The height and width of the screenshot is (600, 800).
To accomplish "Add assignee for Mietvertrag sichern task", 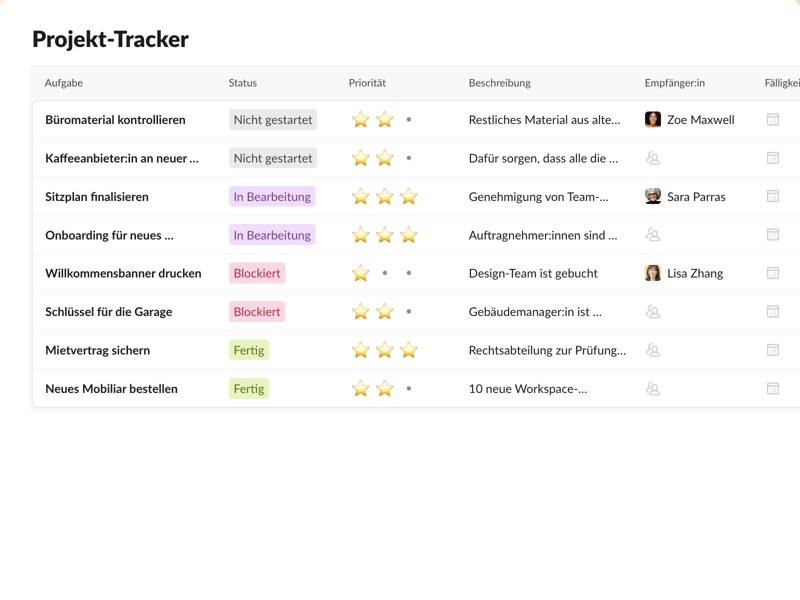I will click(x=653, y=350).
